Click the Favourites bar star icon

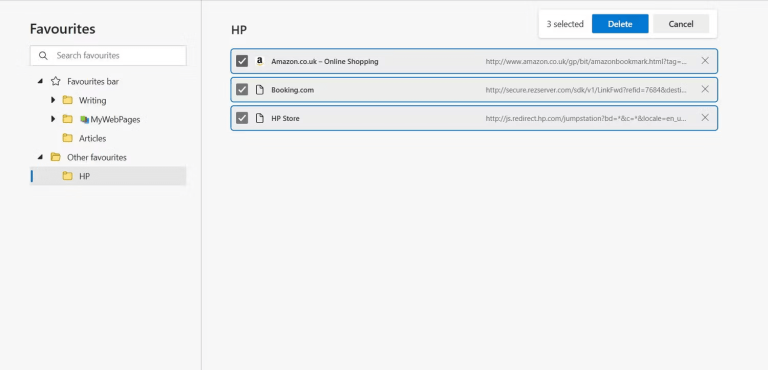(x=55, y=81)
